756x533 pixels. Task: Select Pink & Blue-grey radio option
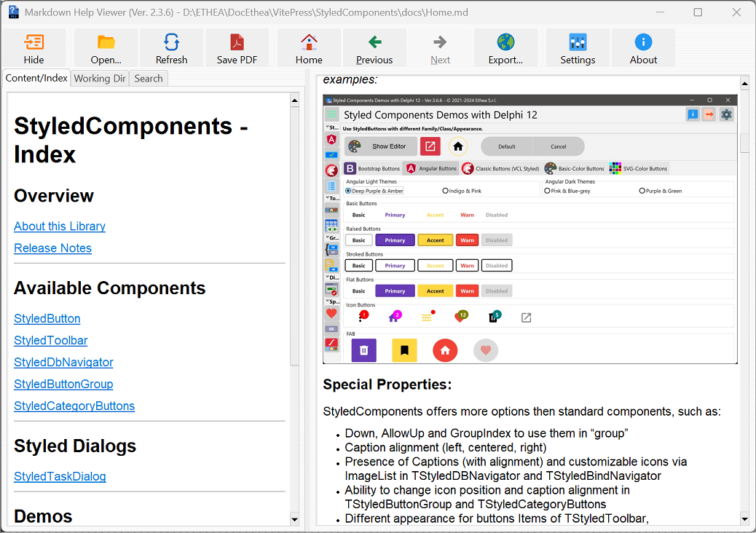tap(567, 192)
